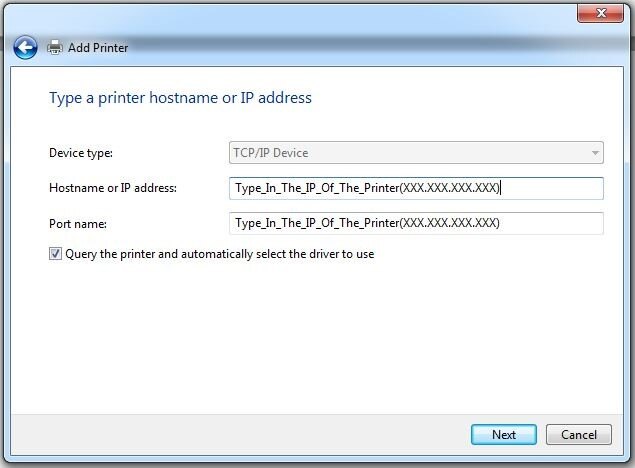Image resolution: width=635 pixels, height=468 pixels.
Task: Close the Add Printer dialog with red X
Action: coord(600,13)
